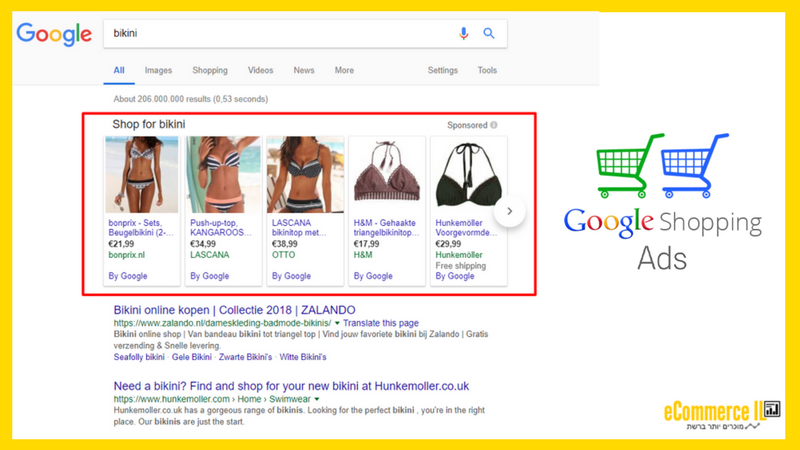The image size is (800, 450).
Task: Click the Shop for bikini heading
Action: [148, 124]
